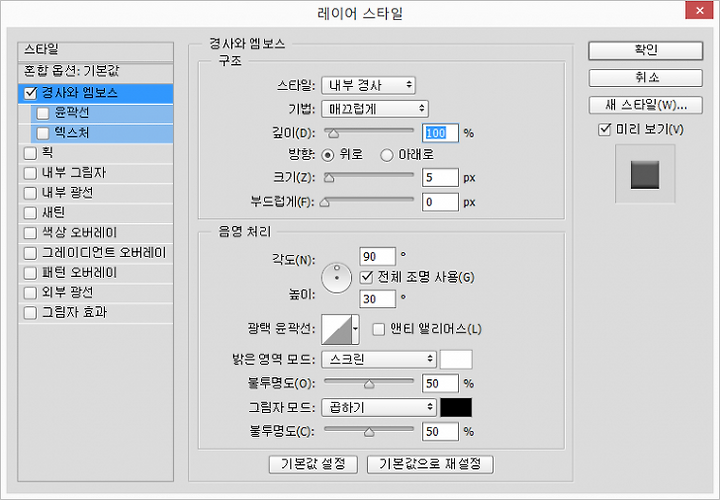Click highlight 불투명도(O) field showing 50
Viewport: 720px width, 500px height.
pyautogui.click(x=440, y=383)
